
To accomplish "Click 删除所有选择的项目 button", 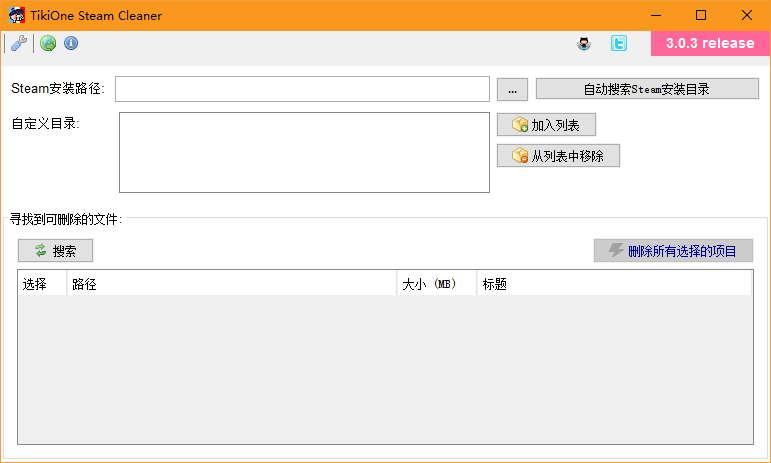I will (x=673, y=251).
